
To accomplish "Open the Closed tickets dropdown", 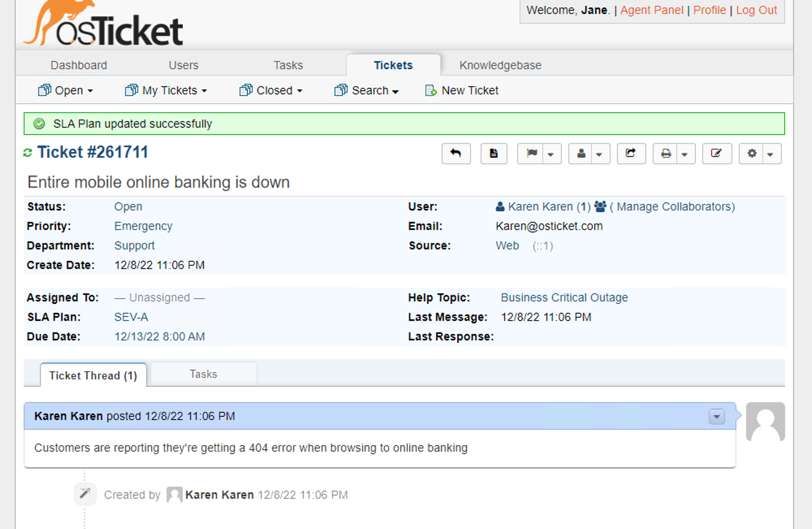I will pos(270,90).
